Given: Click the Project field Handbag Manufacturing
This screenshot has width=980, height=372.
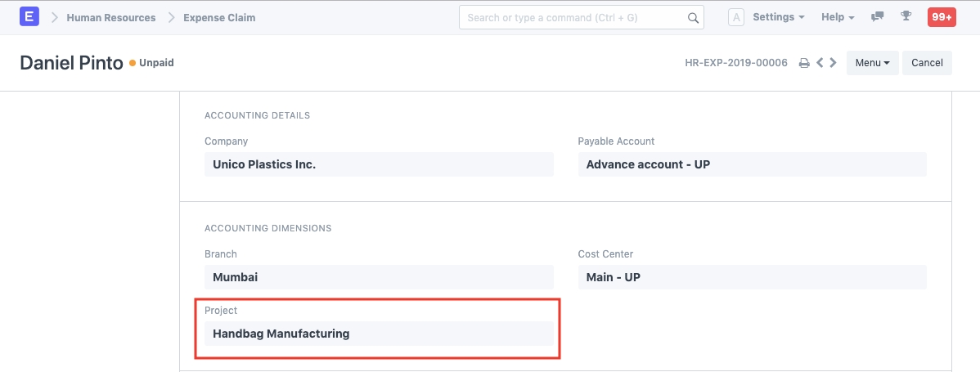Looking at the screenshot, I should point(378,334).
